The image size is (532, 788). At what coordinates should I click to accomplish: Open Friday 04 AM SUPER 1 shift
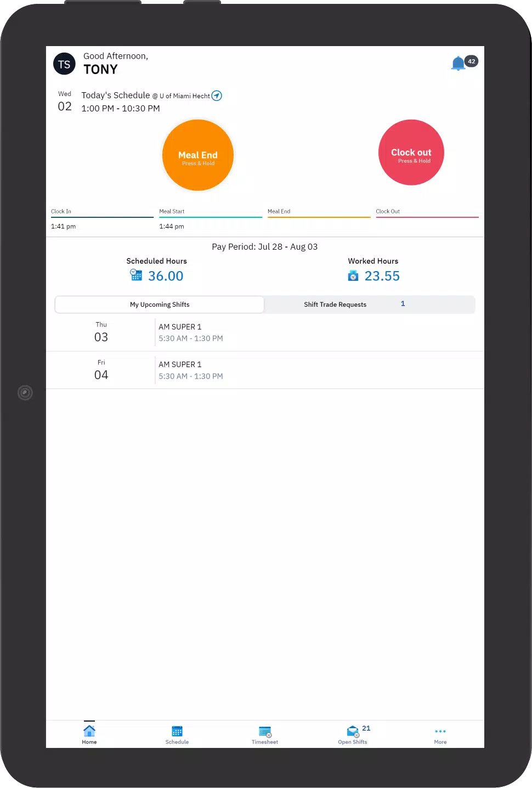[265, 370]
